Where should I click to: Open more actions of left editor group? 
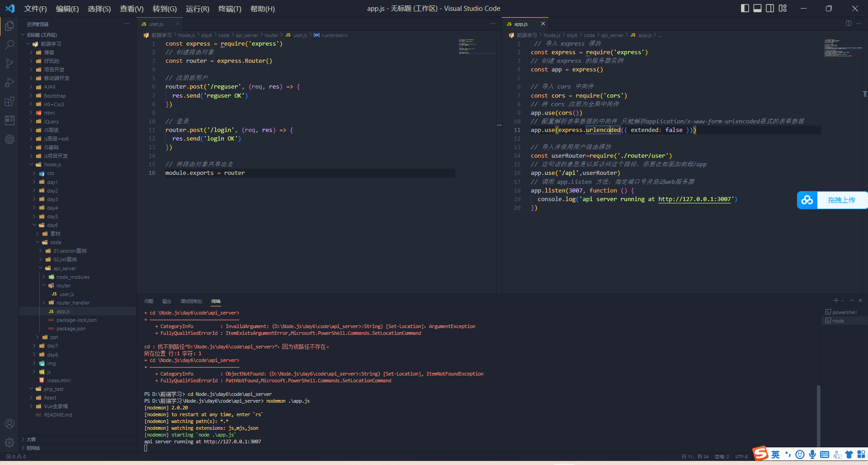[493, 23]
